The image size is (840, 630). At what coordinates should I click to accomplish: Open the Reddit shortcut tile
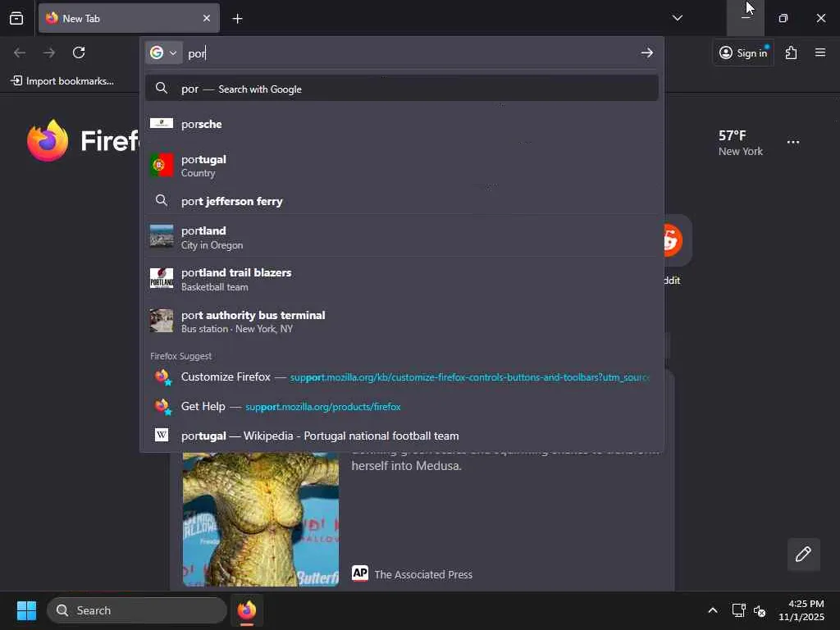(676, 240)
